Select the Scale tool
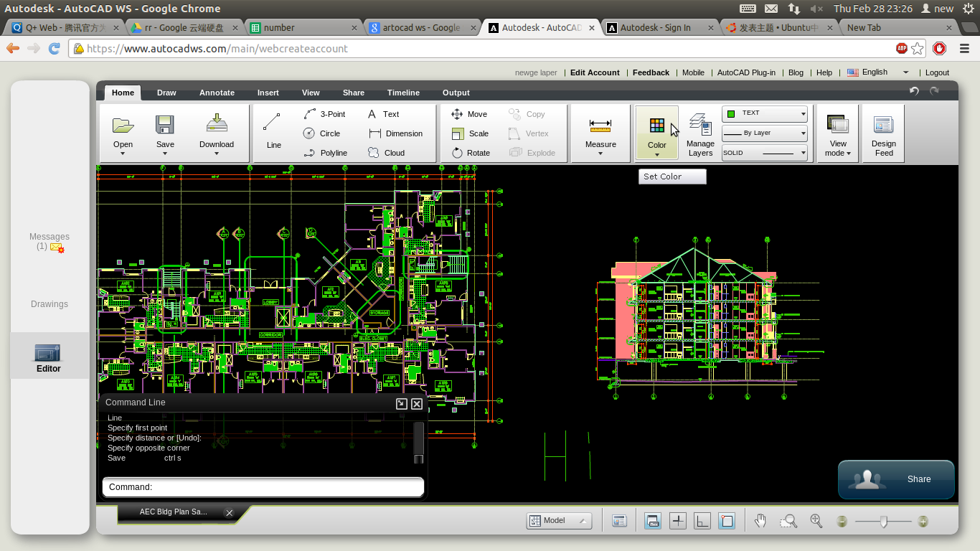Image resolution: width=980 pixels, height=551 pixels. [x=470, y=133]
